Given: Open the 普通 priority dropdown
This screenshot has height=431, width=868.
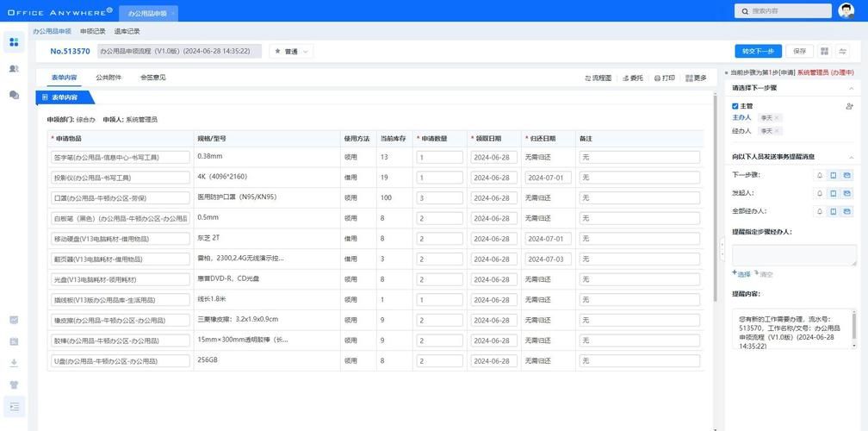Looking at the screenshot, I should 292,51.
